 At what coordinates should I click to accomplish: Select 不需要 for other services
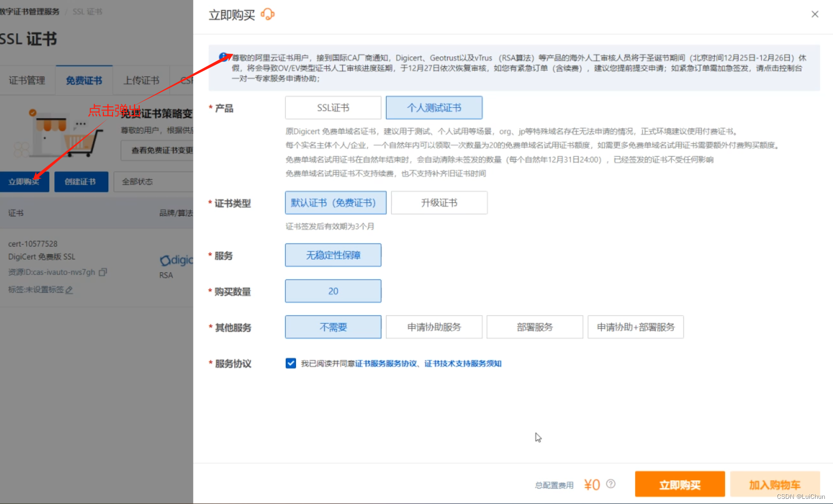tap(333, 327)
